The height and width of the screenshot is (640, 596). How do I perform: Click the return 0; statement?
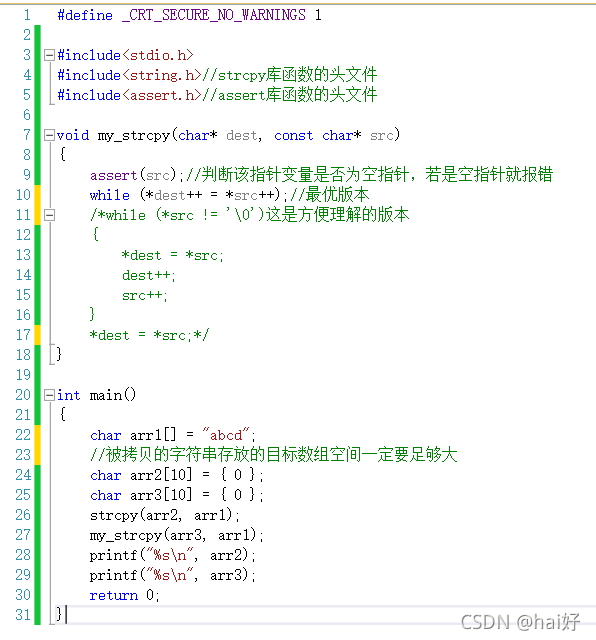(125, 595)
